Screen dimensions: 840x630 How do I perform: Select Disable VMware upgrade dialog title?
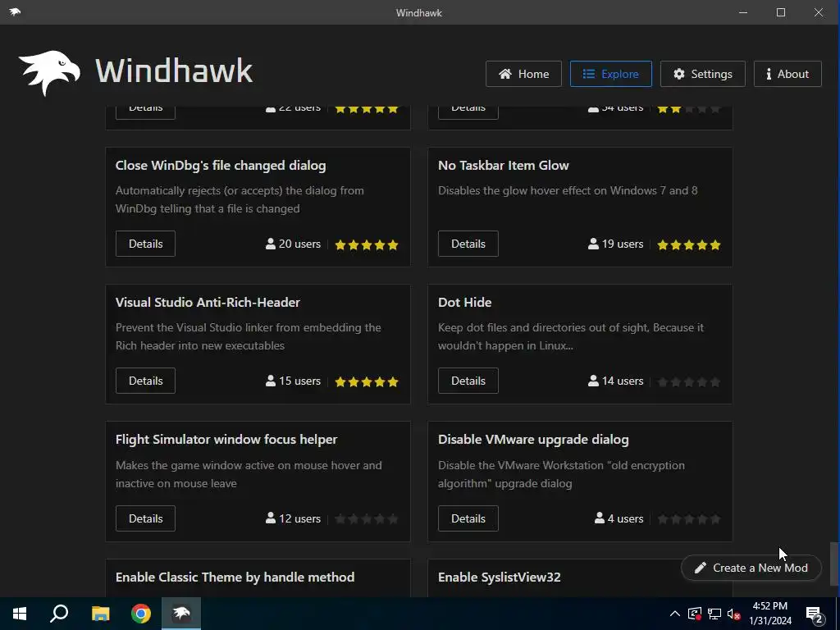click(533, 440)
